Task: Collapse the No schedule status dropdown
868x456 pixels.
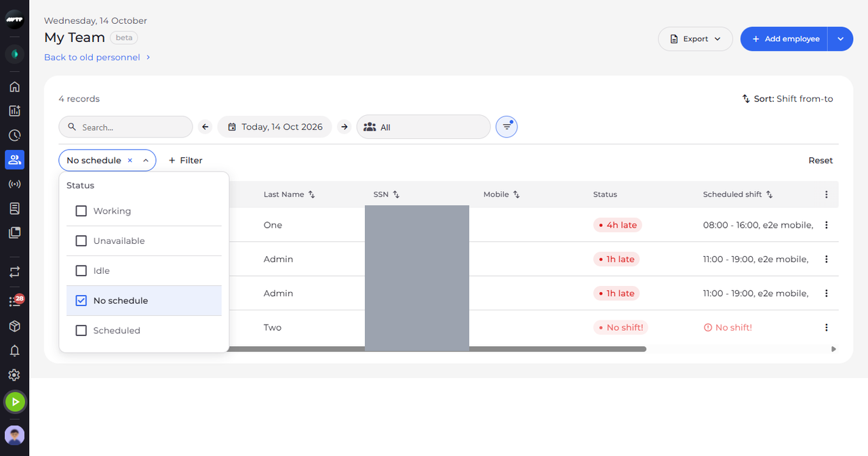Action: [145, 161]
